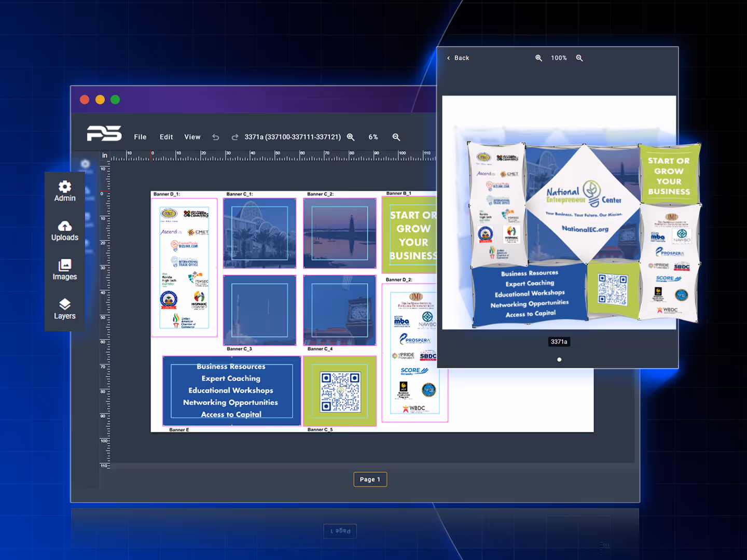Select Banner C_2 lighthouse image panel
This screenshot has width=747, height=560.
(340, 233)
